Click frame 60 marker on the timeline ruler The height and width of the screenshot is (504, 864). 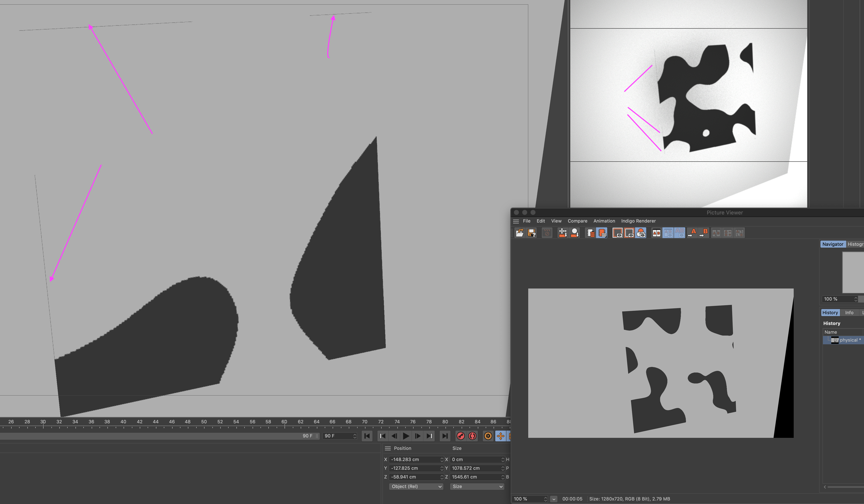(284, 422)
